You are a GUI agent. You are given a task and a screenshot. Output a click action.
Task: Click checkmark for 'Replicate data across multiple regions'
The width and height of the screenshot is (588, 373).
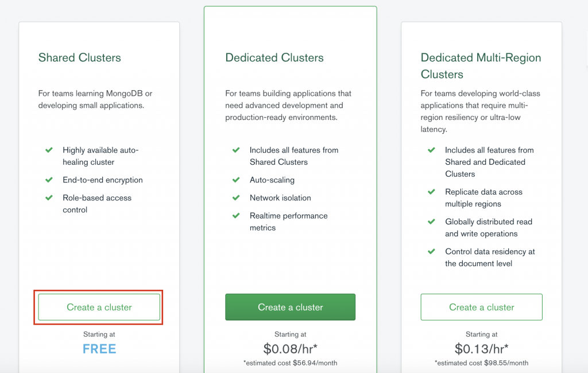pyautogui.click(x=431, y=192)
